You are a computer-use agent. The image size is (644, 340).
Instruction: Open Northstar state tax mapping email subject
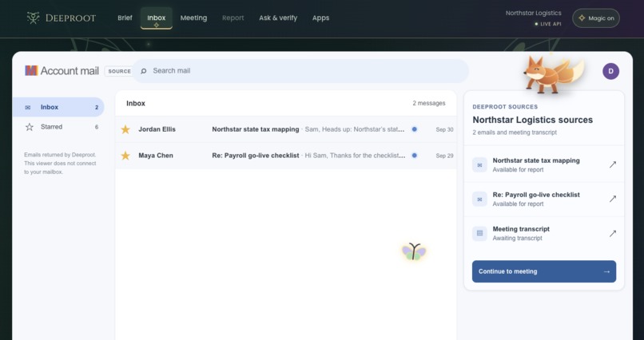click(x=256, y=129)
